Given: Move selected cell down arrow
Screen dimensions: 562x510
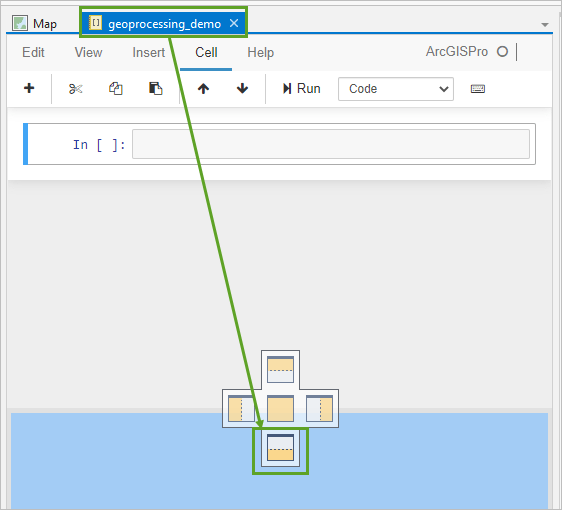Looking at the screenshot, I should (x=243, y=89).
